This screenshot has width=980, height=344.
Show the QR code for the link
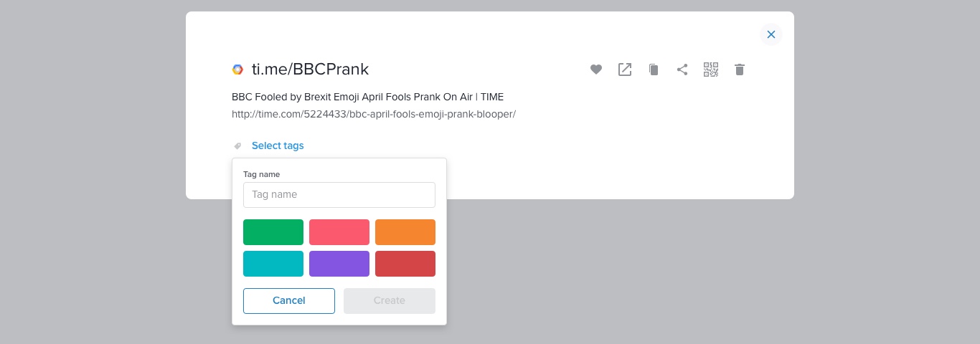click(711, 70)
